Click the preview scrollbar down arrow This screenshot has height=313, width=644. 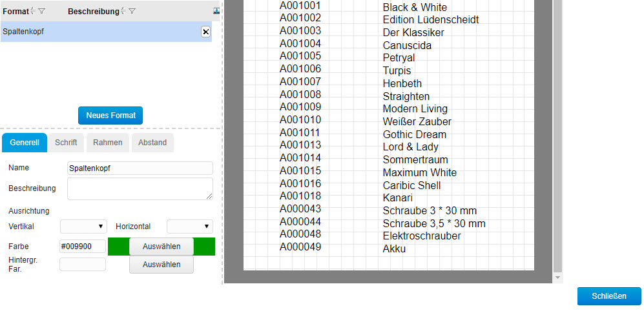click(x=557, y=278)
